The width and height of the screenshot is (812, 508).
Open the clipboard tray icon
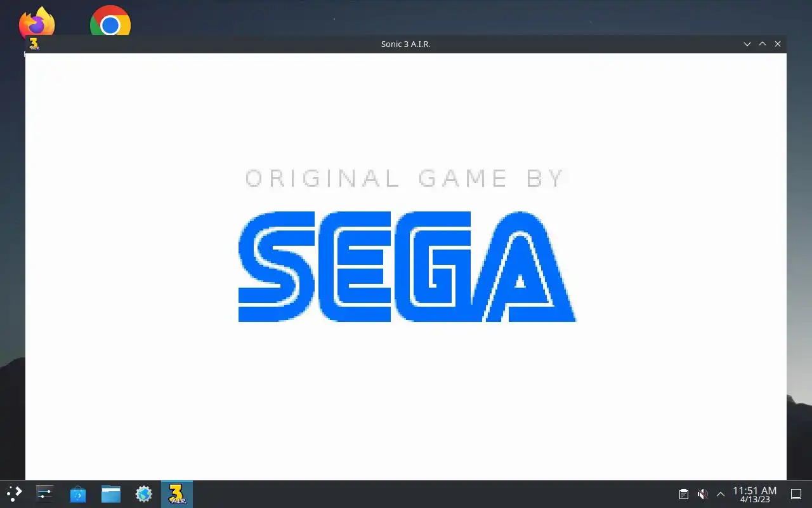[684, 494]
